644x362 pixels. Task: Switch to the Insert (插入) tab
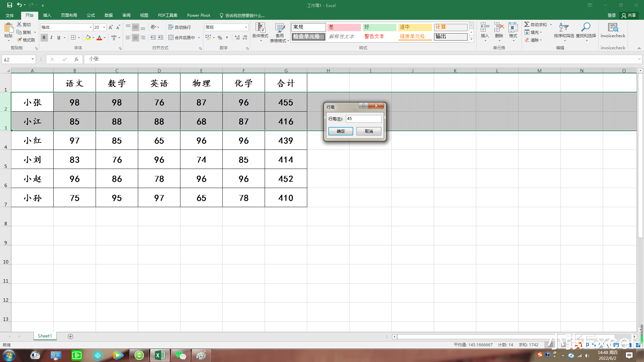[x=47, y=15]
